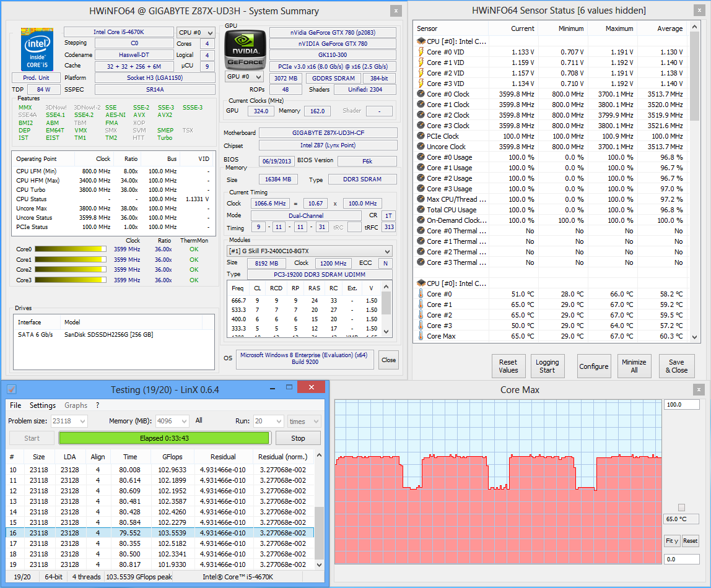
Task: Open the Settings menu in LinX
Action: click(x=43, y=405)
